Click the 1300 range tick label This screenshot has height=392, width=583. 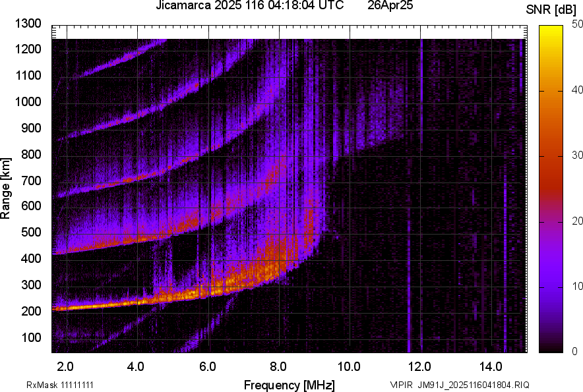click(29, 24)
